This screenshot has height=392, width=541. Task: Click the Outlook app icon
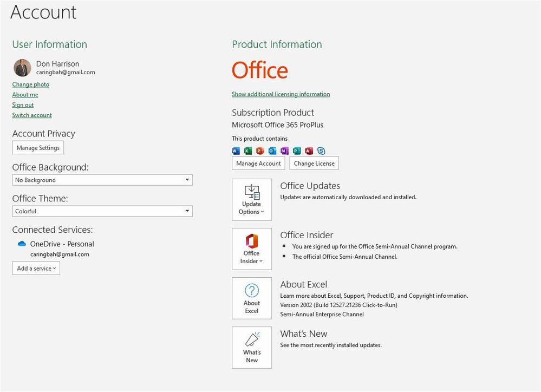click(272, 151)
